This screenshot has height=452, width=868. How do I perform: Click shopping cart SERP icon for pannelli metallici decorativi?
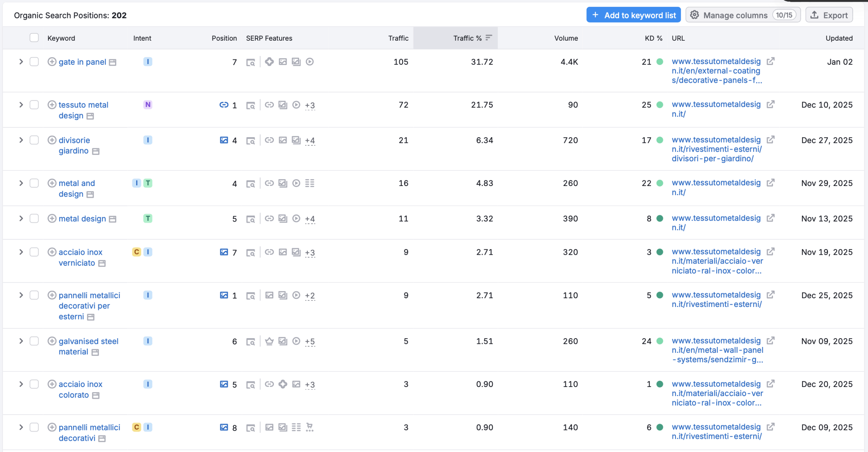(309, 427)
